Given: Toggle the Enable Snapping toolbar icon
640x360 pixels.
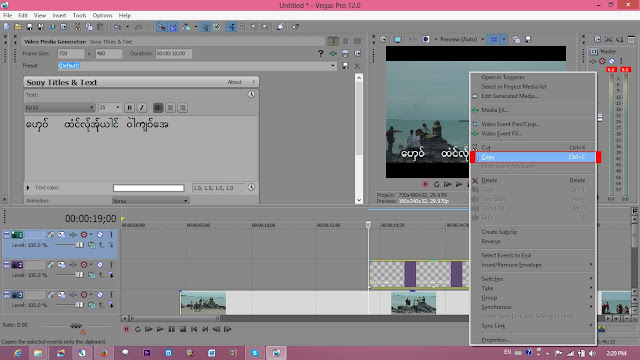Looking at the screenshot, I should pos(162,27).
